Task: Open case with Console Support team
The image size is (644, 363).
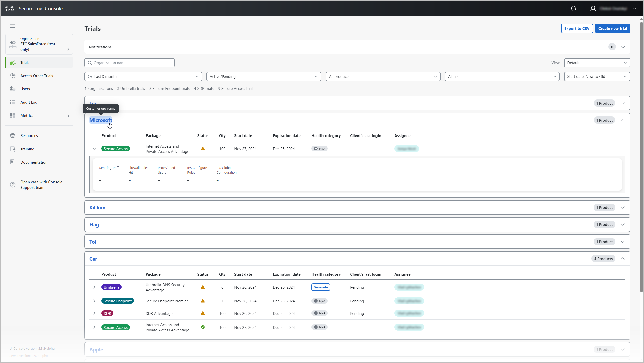Action: click(39, 185)
